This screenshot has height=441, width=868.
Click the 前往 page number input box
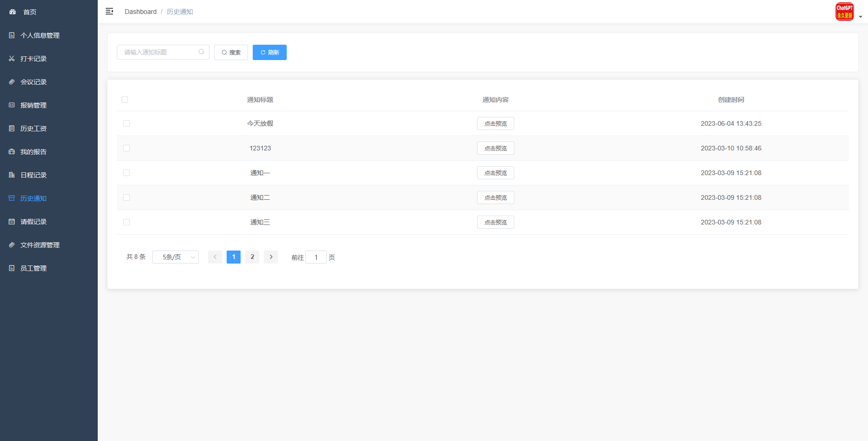(x=316, y=257)
